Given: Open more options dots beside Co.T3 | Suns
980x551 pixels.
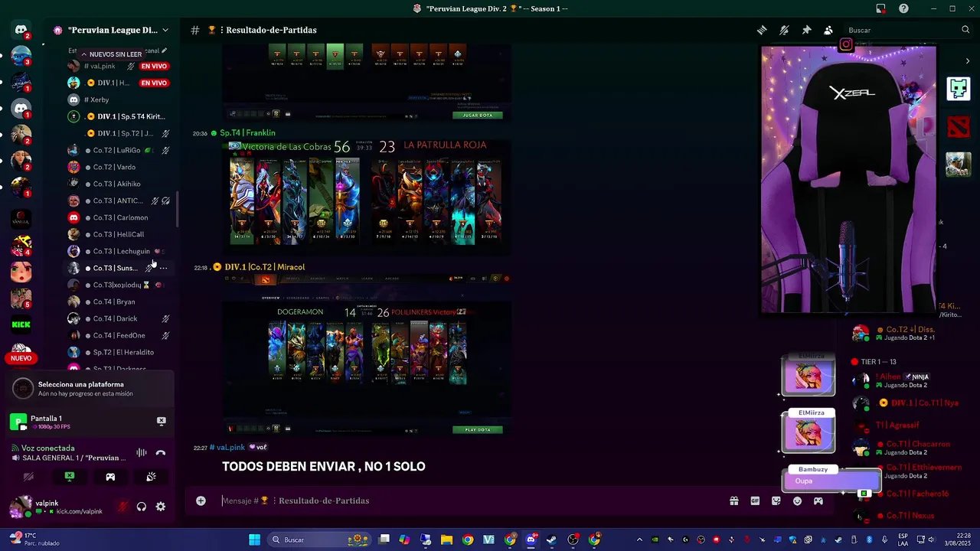Looking at the screenshot, I should point(163,268).
